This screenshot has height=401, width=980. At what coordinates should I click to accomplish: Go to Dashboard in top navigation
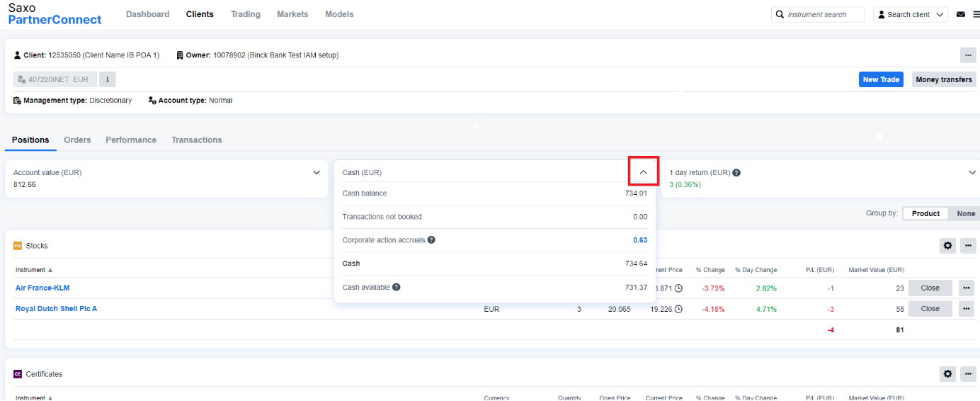tap(148, 14)
